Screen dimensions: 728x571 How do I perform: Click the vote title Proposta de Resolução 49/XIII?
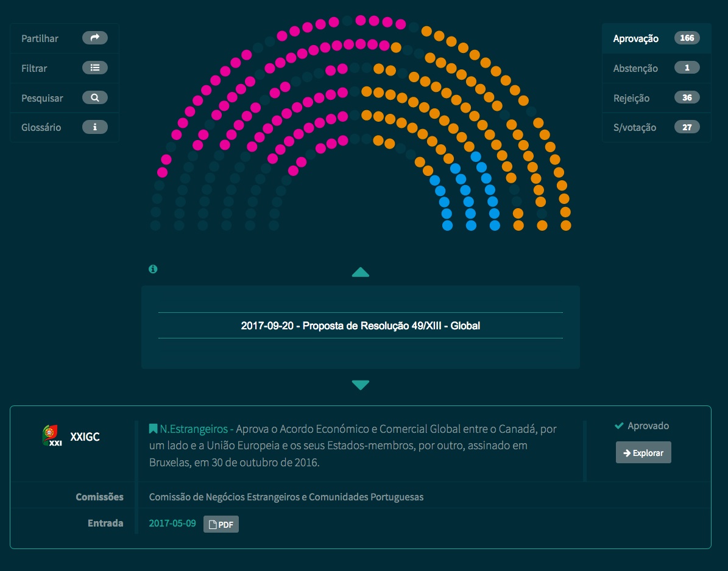[361, 326]
